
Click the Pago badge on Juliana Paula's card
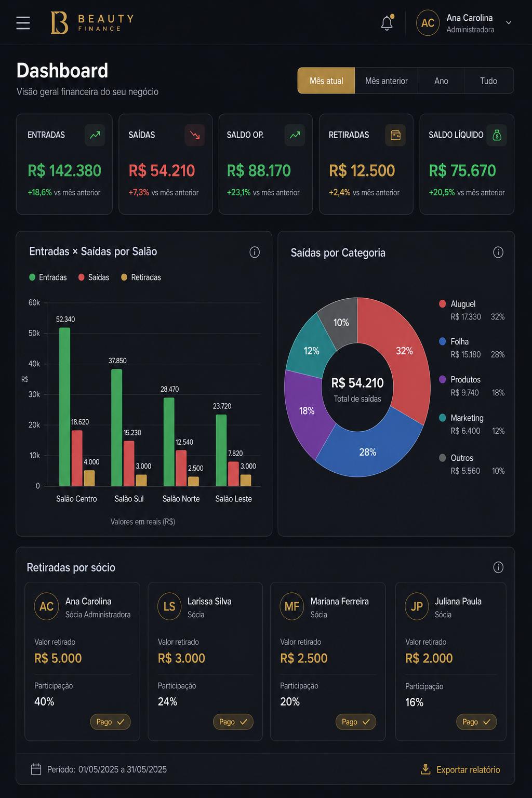pyautogui.click(x=476, y=722)
